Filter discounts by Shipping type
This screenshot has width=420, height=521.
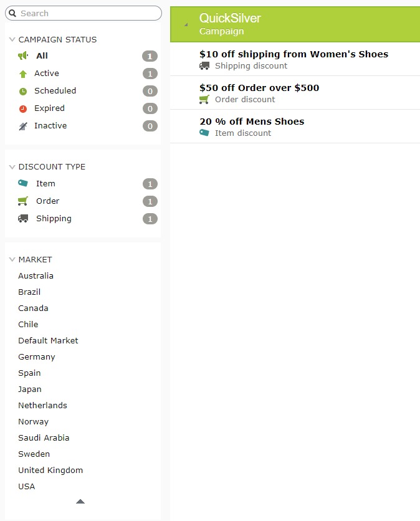click(54, 219)
